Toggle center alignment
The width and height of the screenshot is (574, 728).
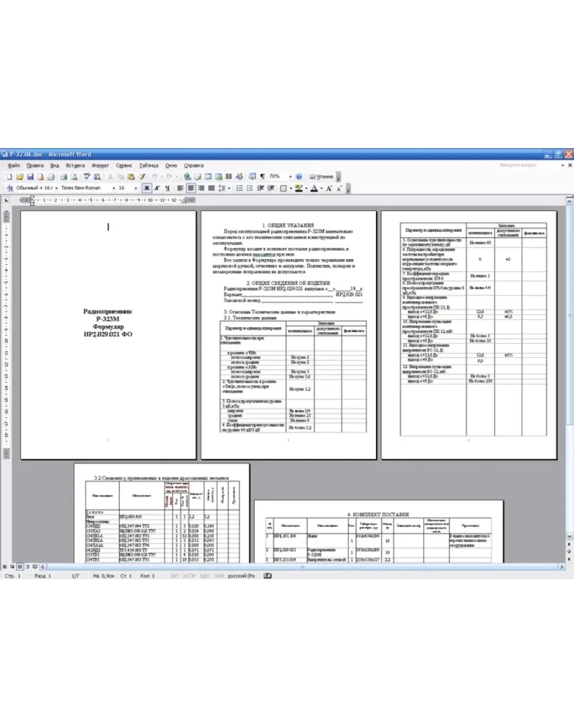click(190, 188)
